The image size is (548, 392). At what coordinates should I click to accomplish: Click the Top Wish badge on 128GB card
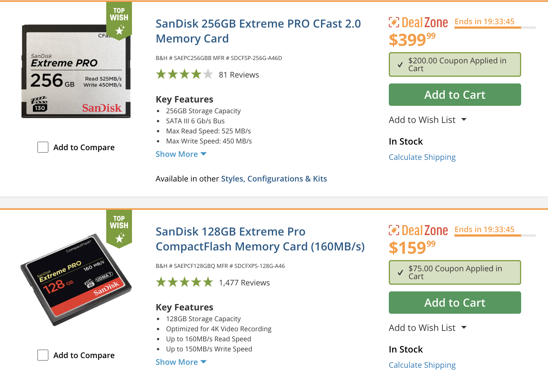pos(119,228)
